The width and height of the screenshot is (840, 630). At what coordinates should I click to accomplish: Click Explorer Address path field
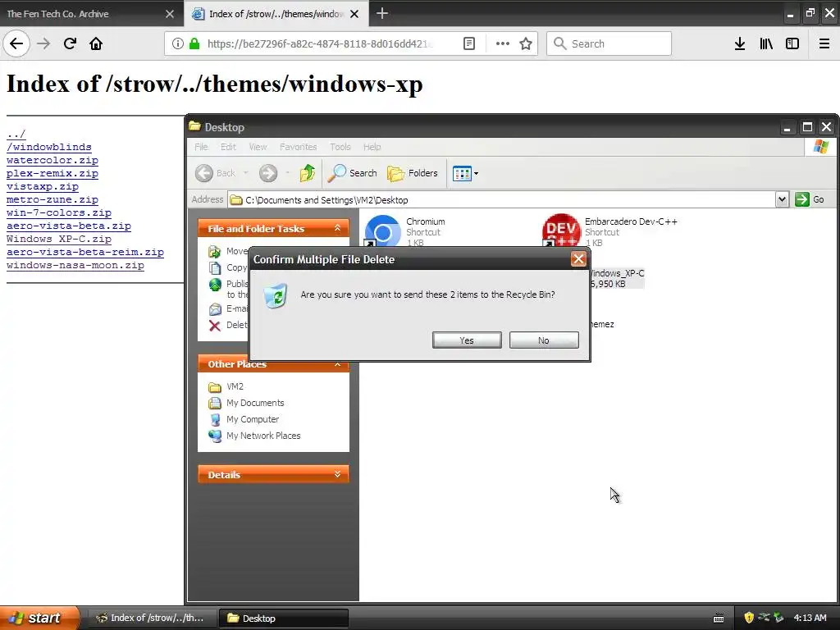(501, 200)
